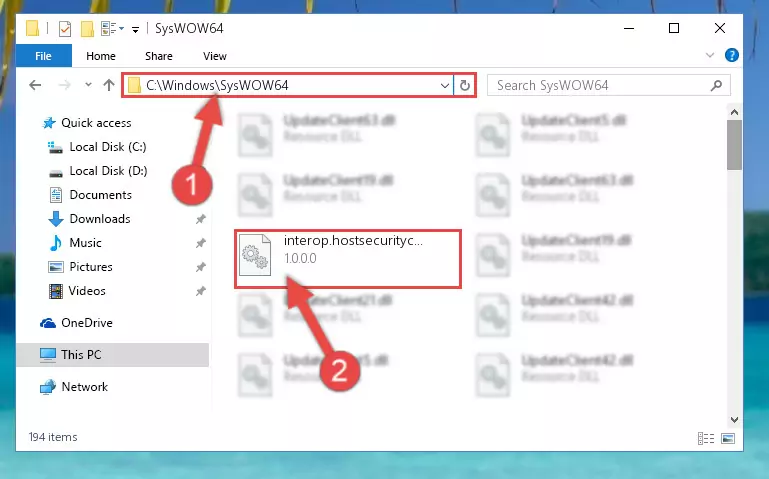Screen dimensions: 769x479
Task: Click the Properties icon in the quick access toolbar
Action: coord(65,29)
